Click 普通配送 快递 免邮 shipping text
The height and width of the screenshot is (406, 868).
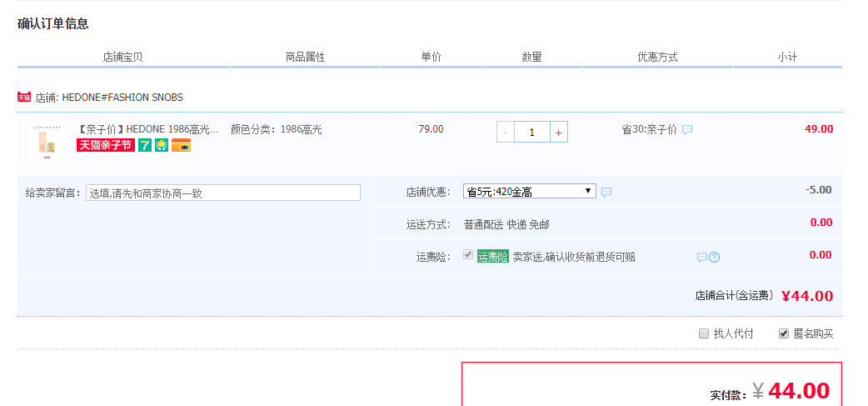(x=506, y=224)
